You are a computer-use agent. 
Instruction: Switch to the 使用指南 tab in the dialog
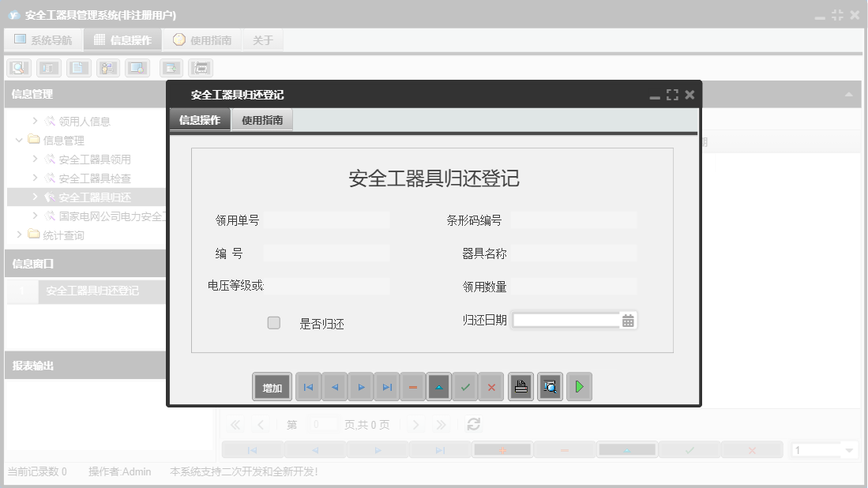click(x=262, y=121)
